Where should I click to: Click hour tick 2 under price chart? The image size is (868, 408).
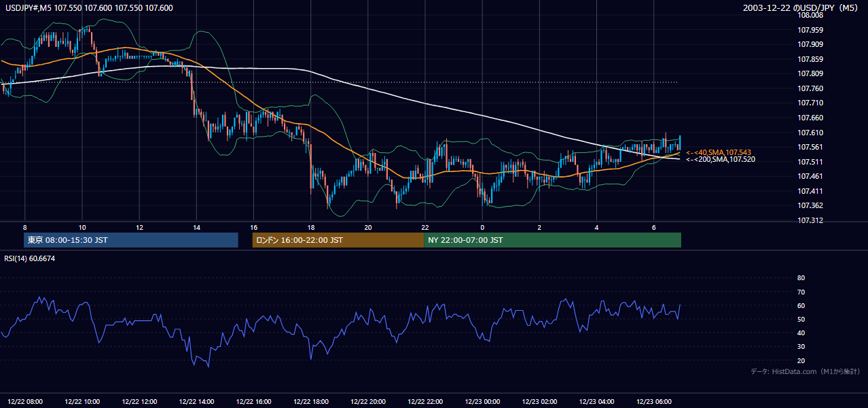[539, 227]
